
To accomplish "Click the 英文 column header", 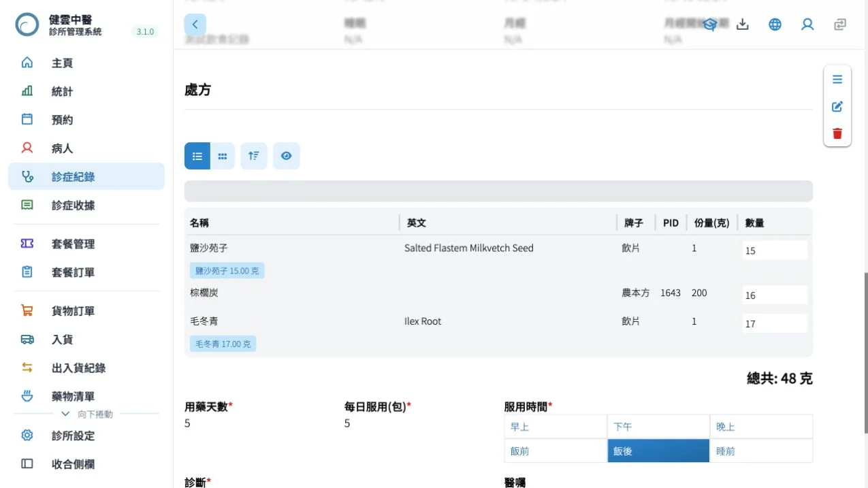I will point(417,223).
